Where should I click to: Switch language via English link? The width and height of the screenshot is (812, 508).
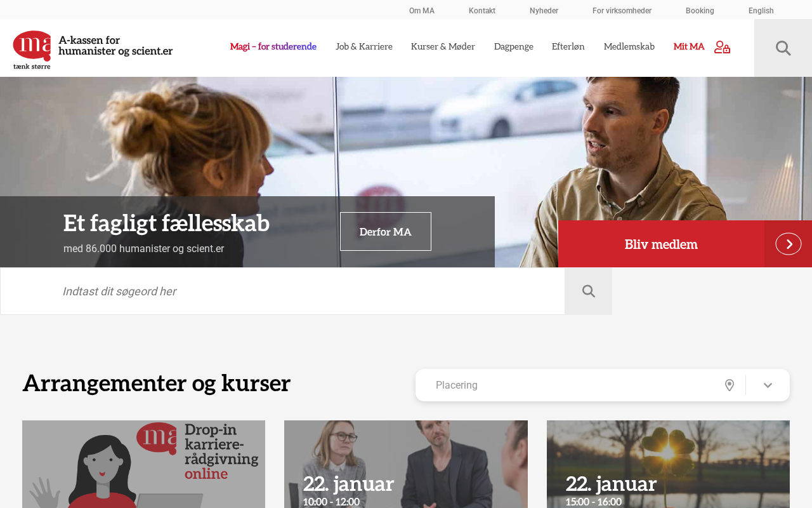point(761,11)
